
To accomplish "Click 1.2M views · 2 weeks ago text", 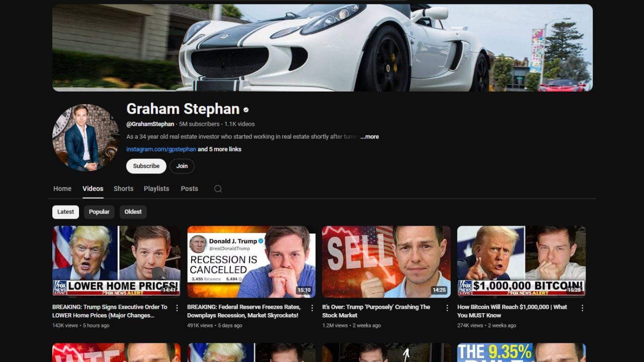I will (x=352, y=326).
